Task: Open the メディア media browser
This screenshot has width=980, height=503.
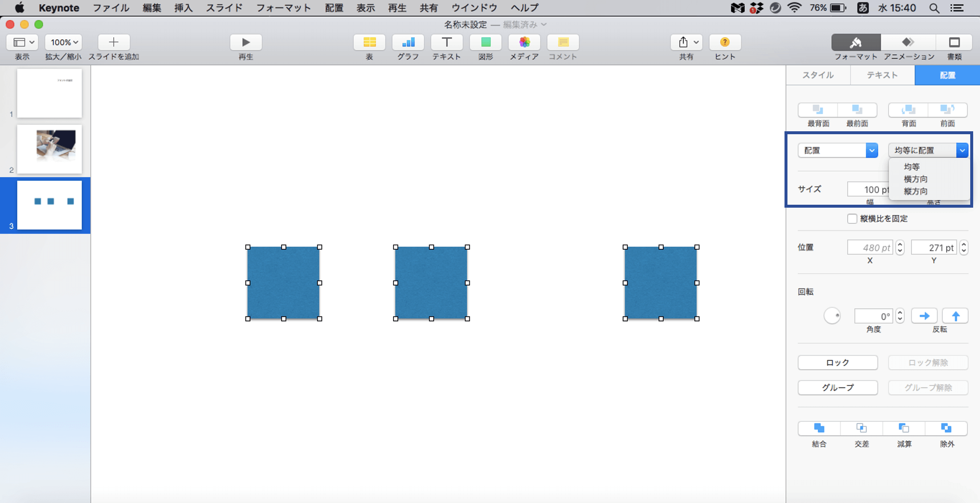Action: [524, 42]
